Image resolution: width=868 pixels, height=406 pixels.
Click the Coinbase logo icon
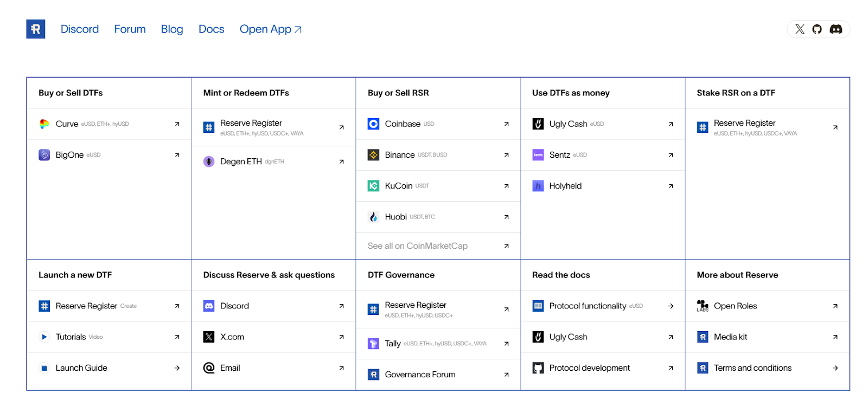point(374,124)
